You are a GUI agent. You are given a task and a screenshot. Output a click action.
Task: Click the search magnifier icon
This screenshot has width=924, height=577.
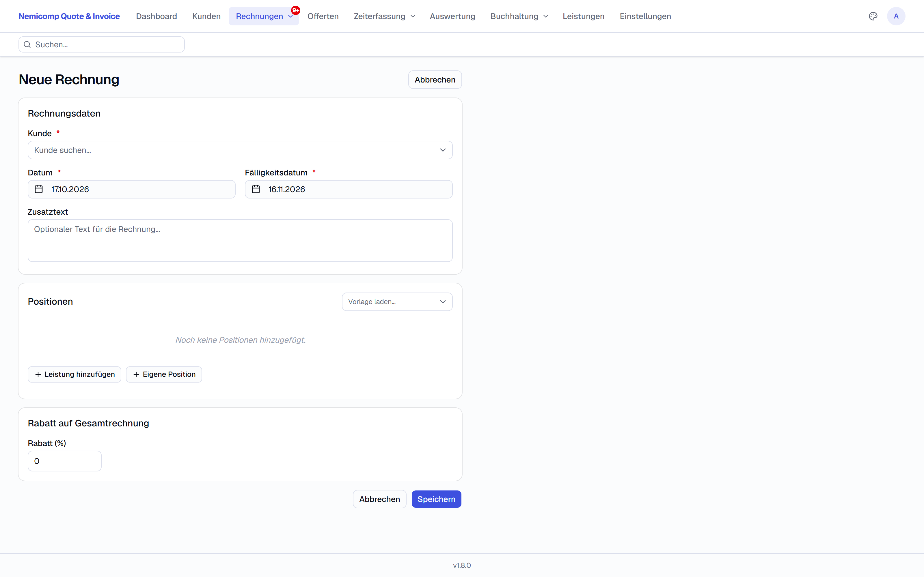click(27, 45)
